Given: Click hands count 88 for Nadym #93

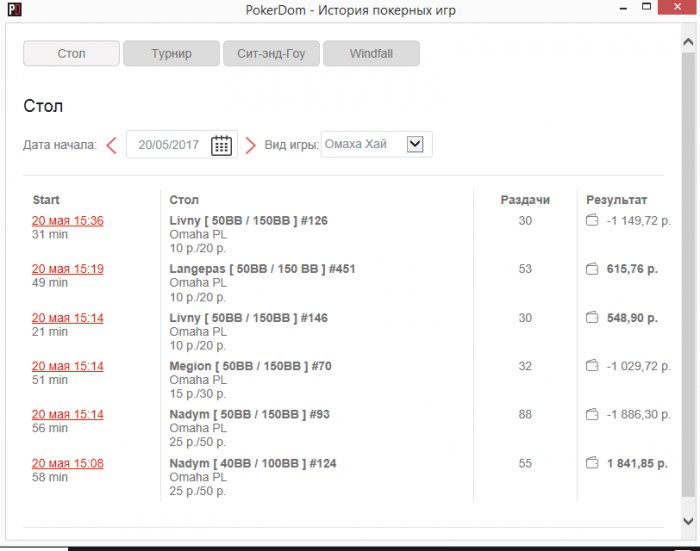Looking at the screenshot, I should 525,414.
